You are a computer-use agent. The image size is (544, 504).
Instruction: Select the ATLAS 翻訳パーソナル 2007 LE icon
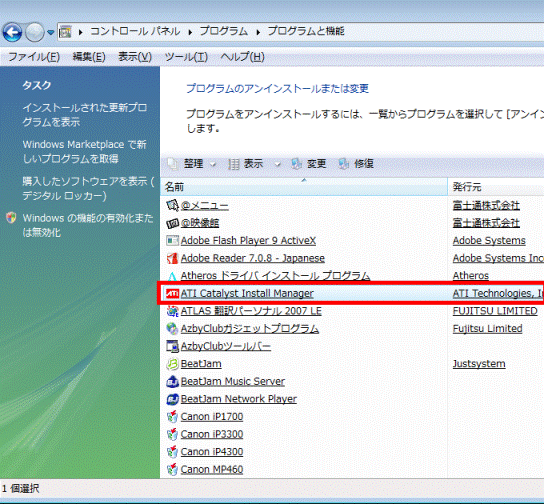point(172,311)
